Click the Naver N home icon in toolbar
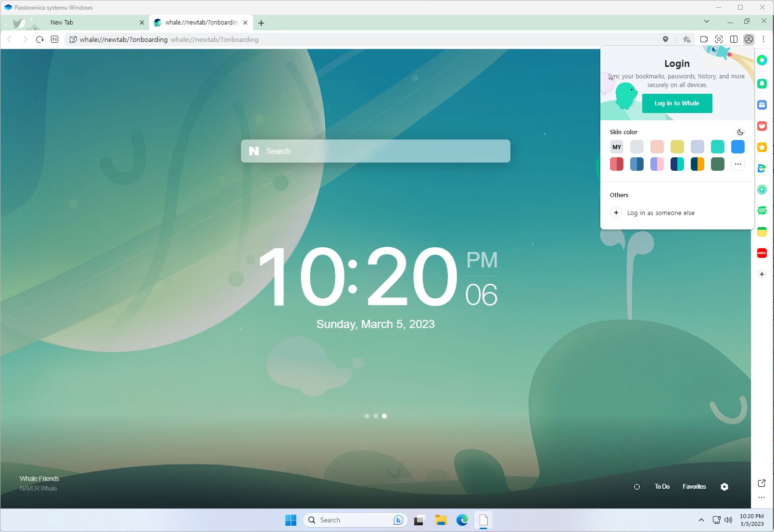The width and height of the screenshot is (774, 532). 55,39
